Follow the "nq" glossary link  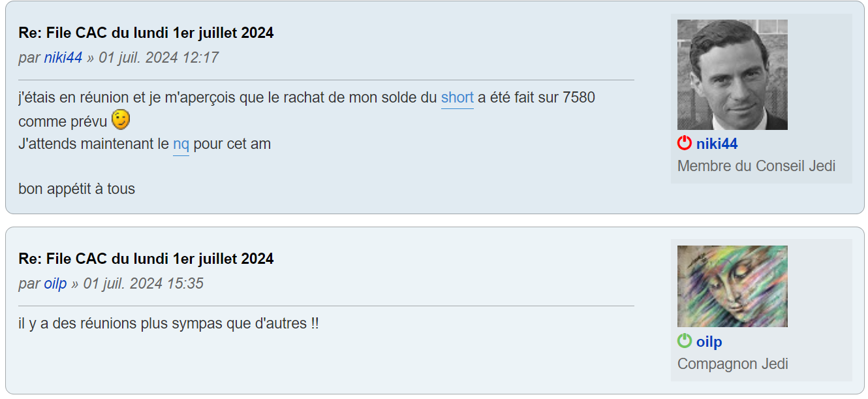[181, 144]
